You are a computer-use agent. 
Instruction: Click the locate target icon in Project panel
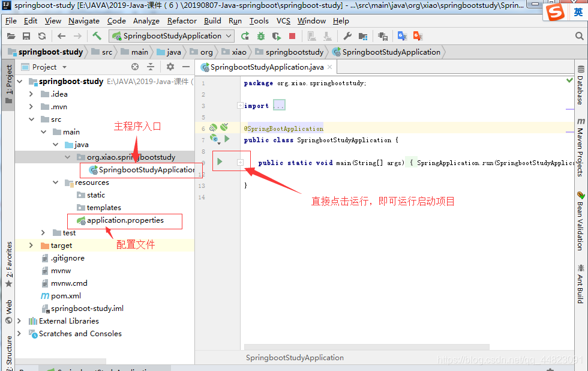pos(135,67)
